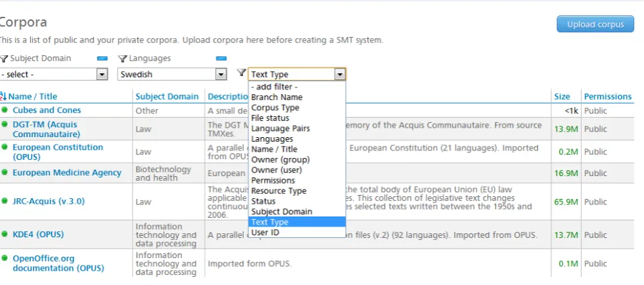Viewport: 644px width, 285px height.
Task: Click the Upload corpus button
Action: click(x=595, y=24)
